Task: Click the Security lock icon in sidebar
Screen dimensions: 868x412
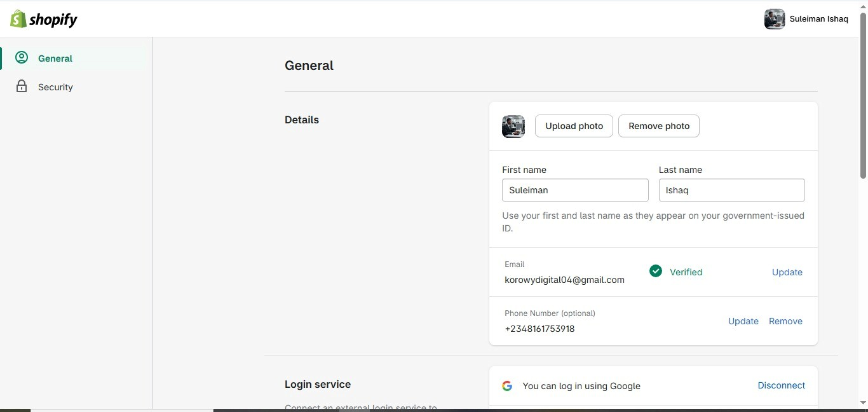Action: (22, 86)
